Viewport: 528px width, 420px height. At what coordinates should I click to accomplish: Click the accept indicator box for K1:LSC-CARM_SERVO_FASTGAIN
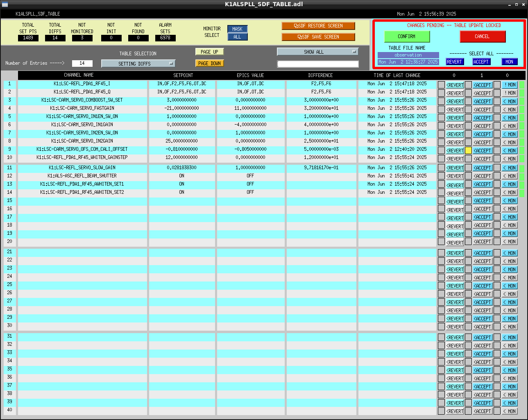pyautogui.click(x=469, y=110)
